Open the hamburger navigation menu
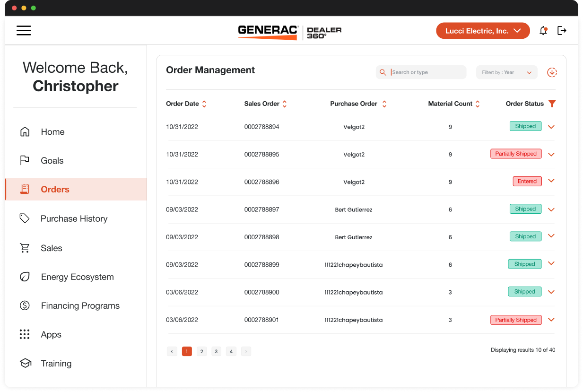The image size is (583, 392). (24, 30)
